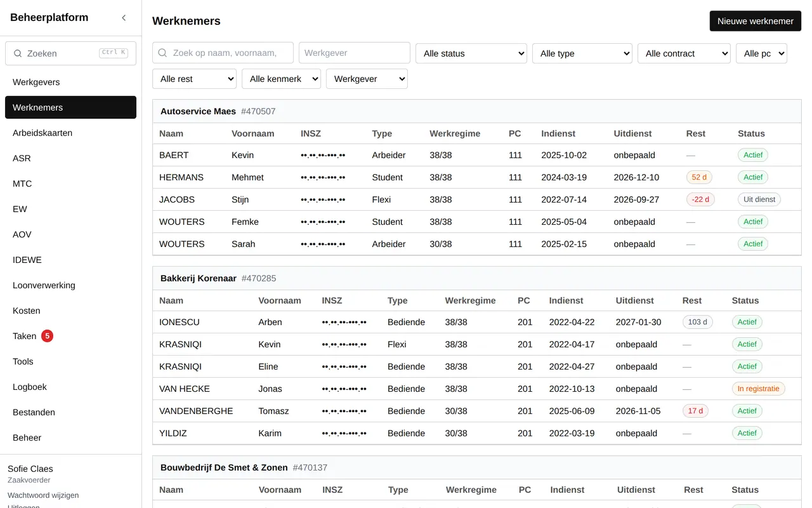Click the 17 d badge for VANDENBERGHE
This screenshot has width=812, height=508.
click(x=695, y=411)
